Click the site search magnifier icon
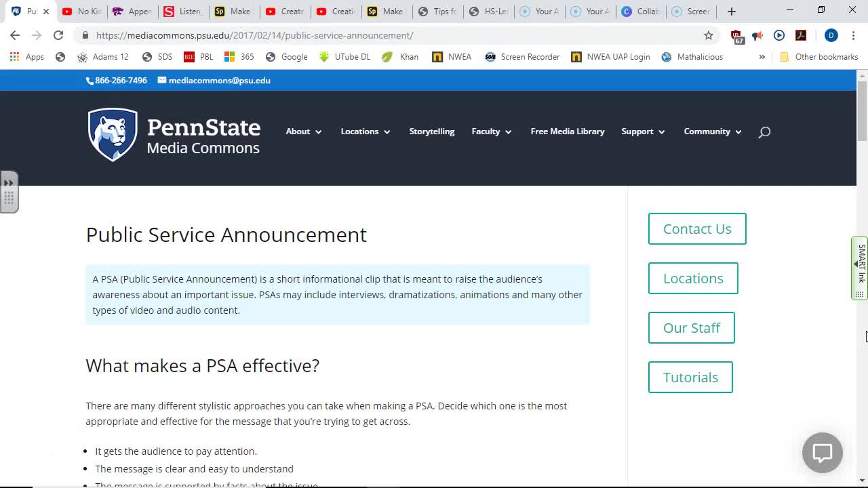The height and width of the screenshot is (488, 868). (x=764, y=132)
